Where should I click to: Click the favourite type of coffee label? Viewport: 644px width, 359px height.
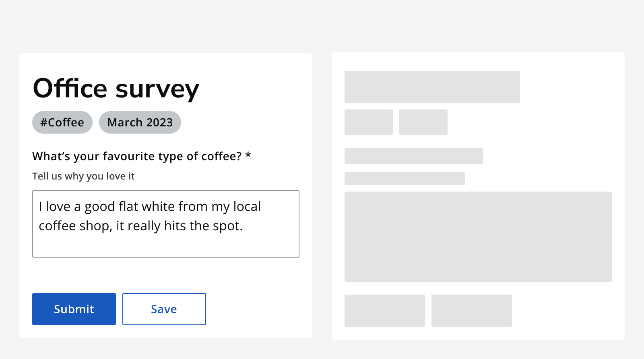click(137, 156)
